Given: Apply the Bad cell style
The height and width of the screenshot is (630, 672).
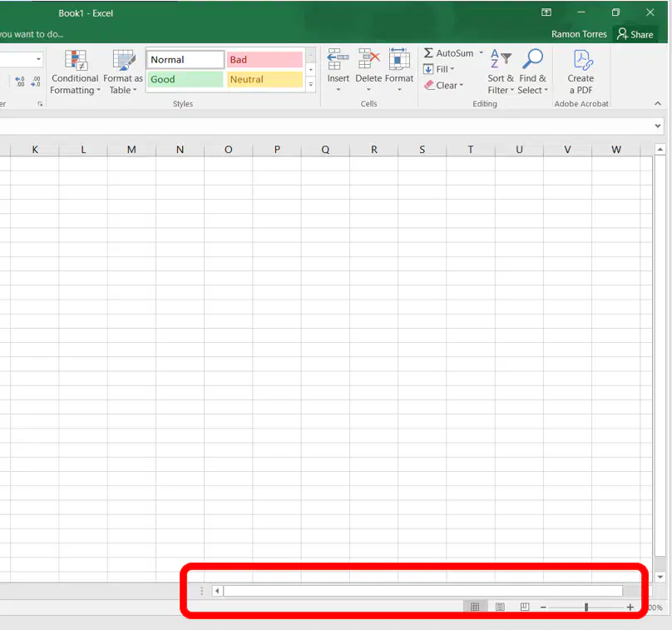Looking at the screenshot, I should pyautogui.click(x=264, y=60).
